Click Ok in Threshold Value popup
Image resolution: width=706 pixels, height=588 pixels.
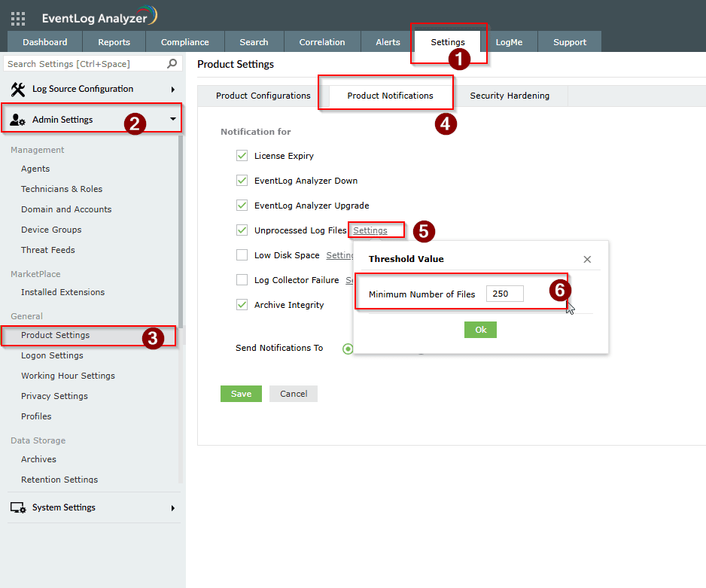(480, 330)
